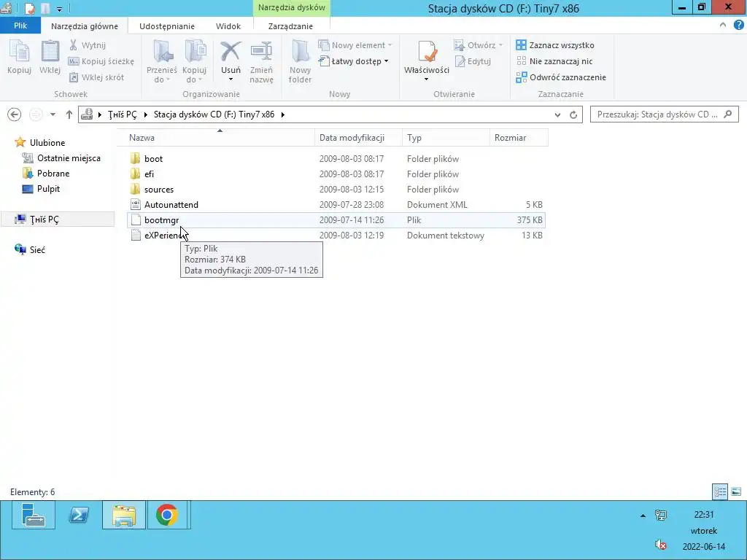Open the Plik menu tab
747x560 pixels.
20,26
